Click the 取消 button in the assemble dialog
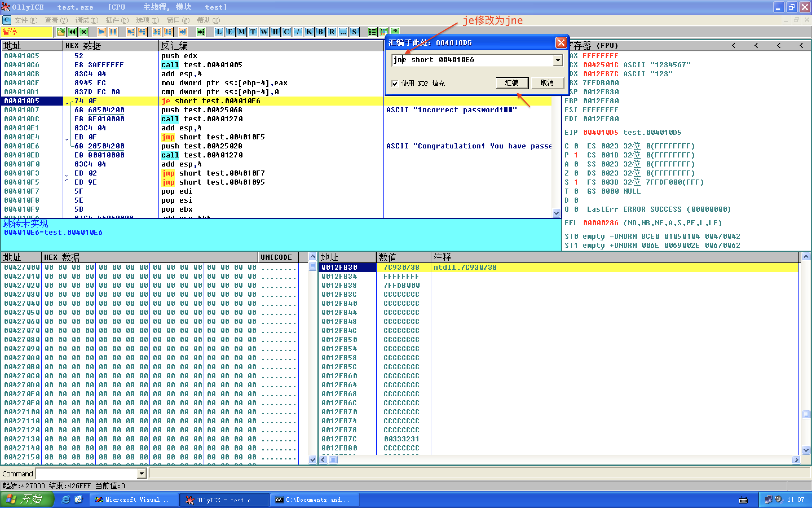 click(x=547, y=83)
